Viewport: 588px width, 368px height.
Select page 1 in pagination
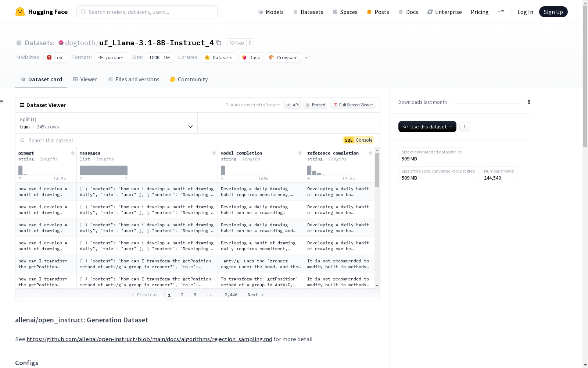169,295
